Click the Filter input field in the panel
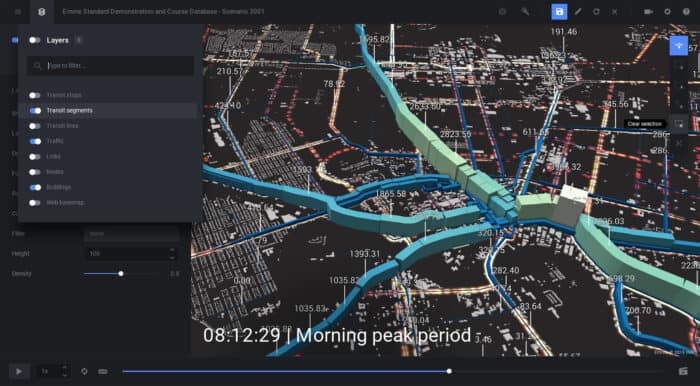This screenshot has height=386, width=700. tap(132, 233)
